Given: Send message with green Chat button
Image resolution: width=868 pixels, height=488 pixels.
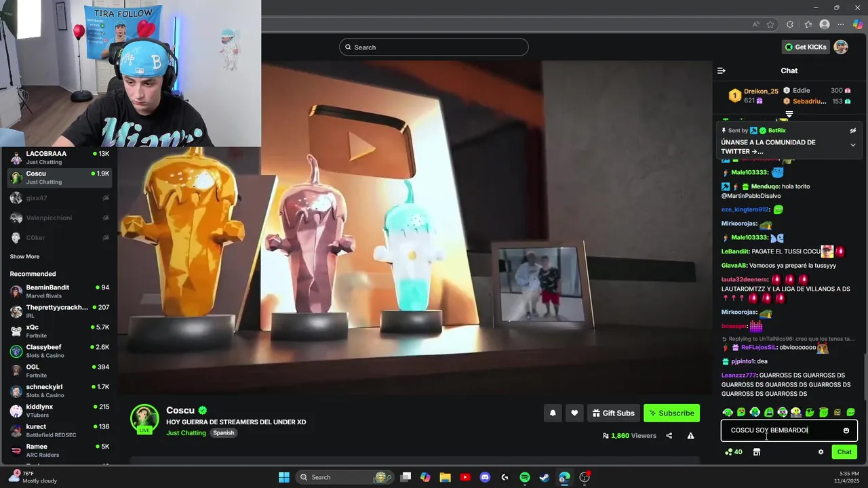Looking at the screenshot, I should click(x=844, y=452).
